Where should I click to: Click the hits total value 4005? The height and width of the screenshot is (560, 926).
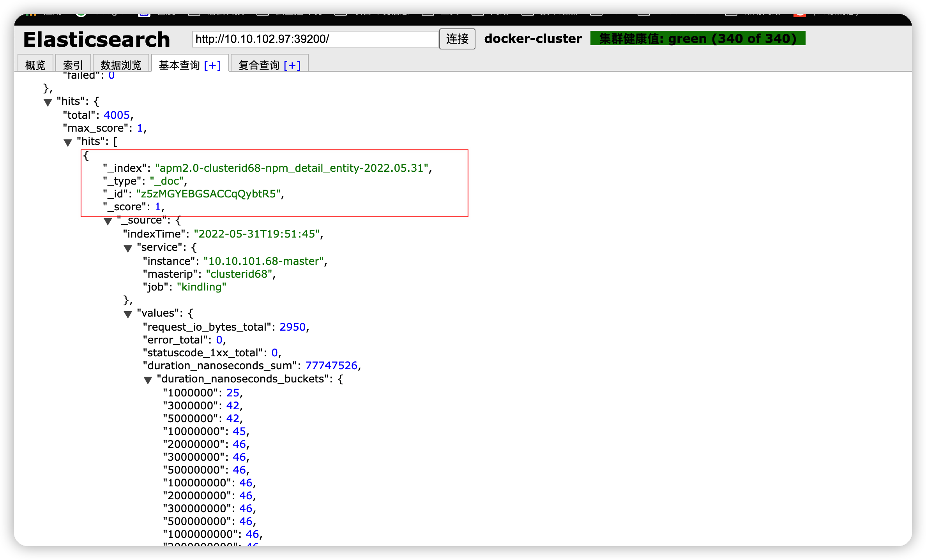117,115
